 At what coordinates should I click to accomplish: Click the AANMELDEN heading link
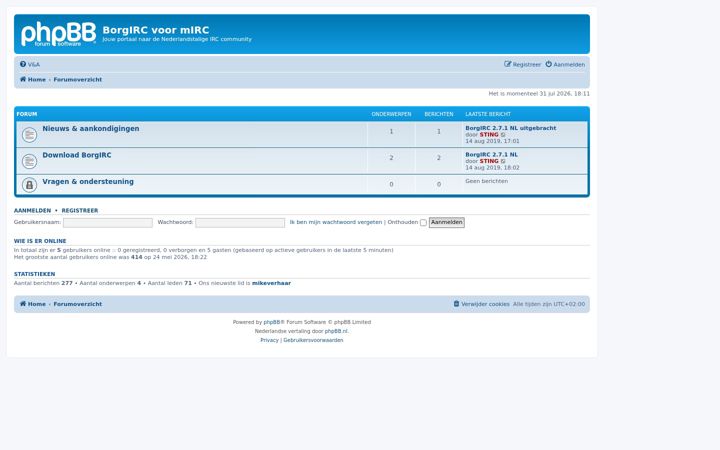pyautogui.click(x=32, y=211)
